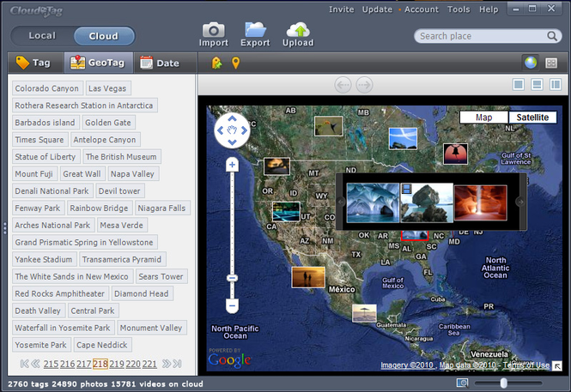Open the Tools menu

coord(459,9)
